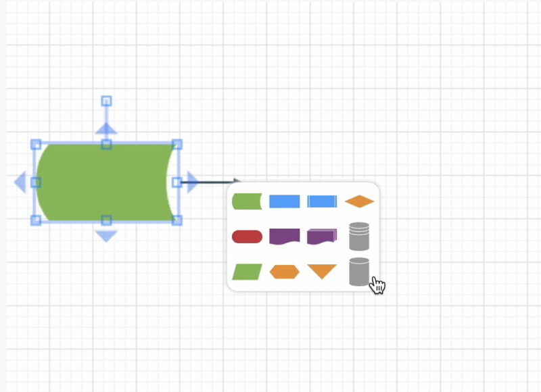The image size is (541, 392).
Task: Click the bottom-center resize handle
Action: (x=107, y=219)
